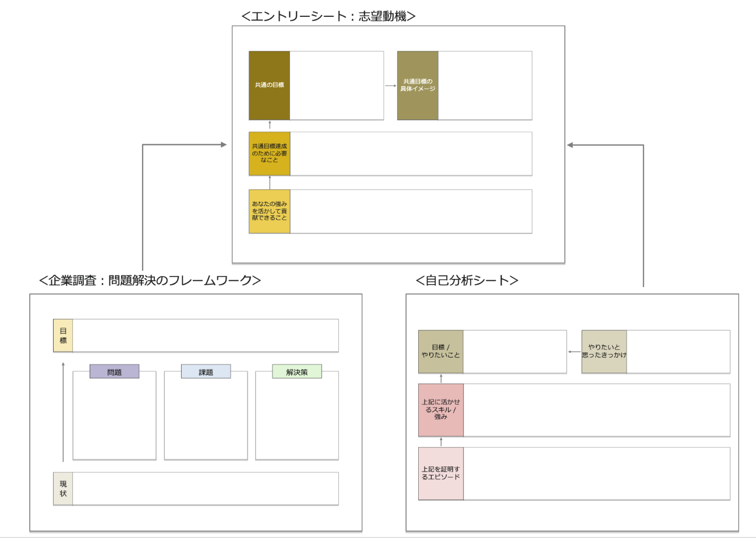
Task: Select the あなたの強みを活かして貢献できること label
Action: 269,211
